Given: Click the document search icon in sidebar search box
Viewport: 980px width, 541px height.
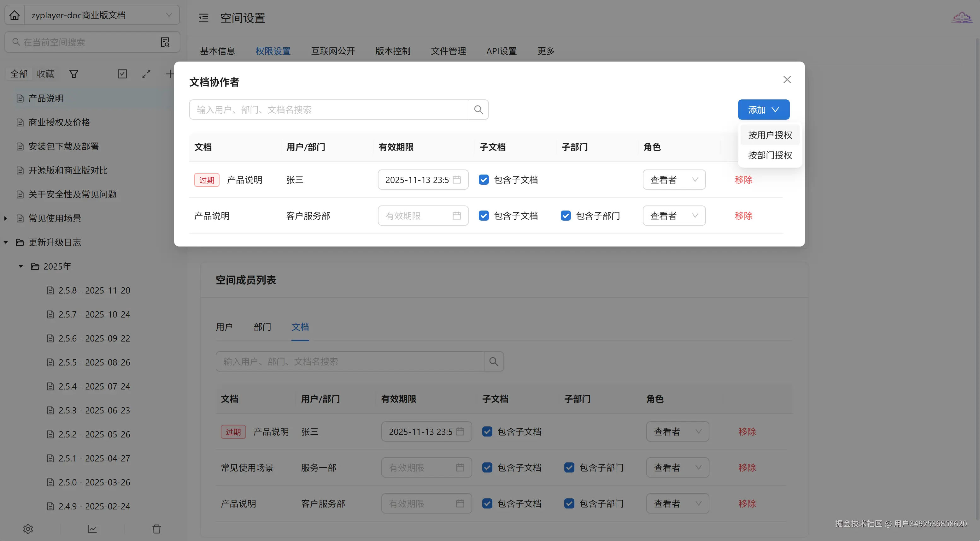Looking at the screenshot, I should [x=165, y=42].
